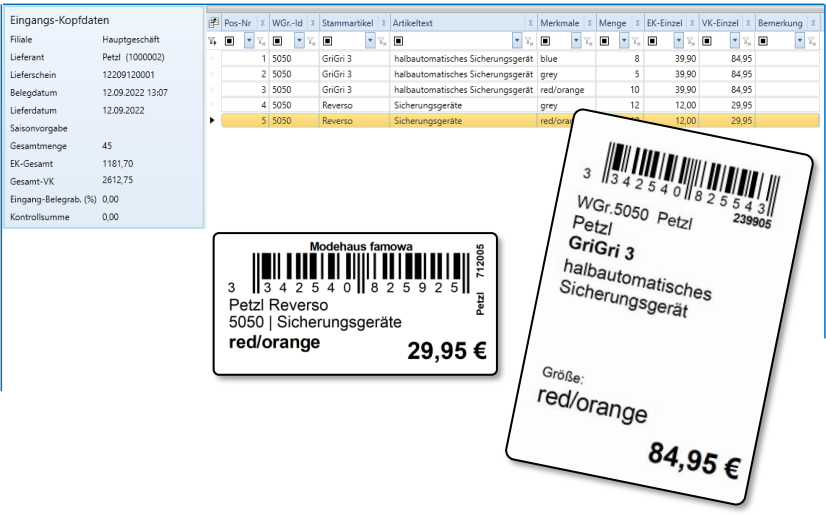Sort by the Menge column header

[613, 23]
